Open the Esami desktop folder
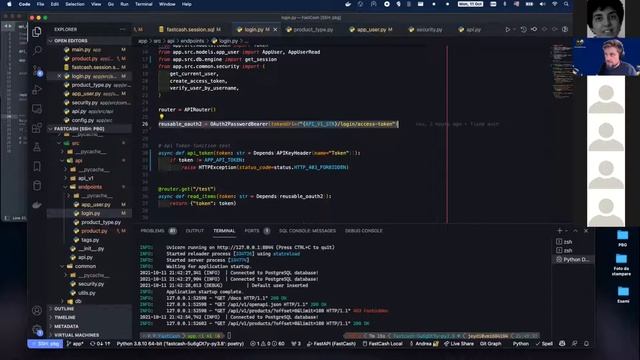Screen dimensions: 640x360 [x=623, y=294]
